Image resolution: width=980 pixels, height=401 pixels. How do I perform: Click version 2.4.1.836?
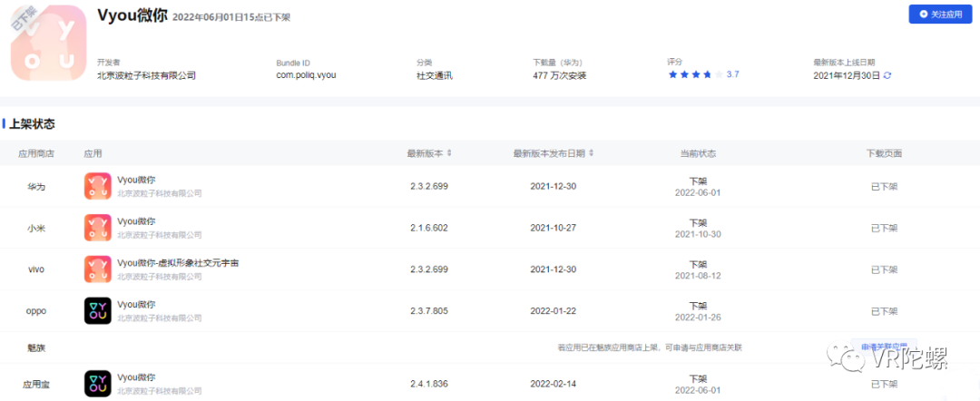[428, 384]
